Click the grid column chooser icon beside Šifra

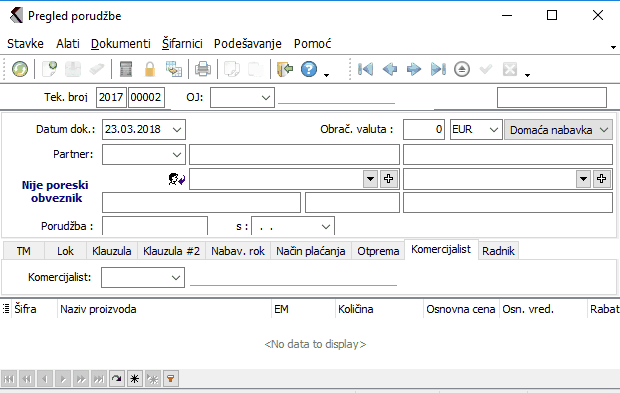pyautogui.click(x=6, y=309)
